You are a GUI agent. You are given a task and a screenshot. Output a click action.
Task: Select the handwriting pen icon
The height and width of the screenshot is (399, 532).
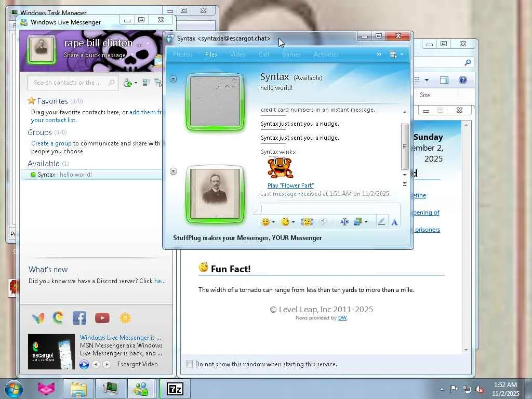coord(381,222)
